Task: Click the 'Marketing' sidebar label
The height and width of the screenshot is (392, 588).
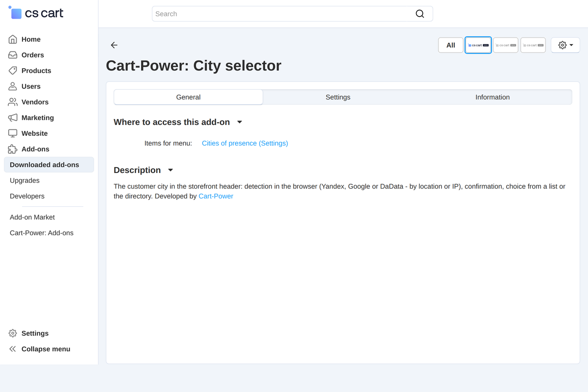Action: pos(38,118)
